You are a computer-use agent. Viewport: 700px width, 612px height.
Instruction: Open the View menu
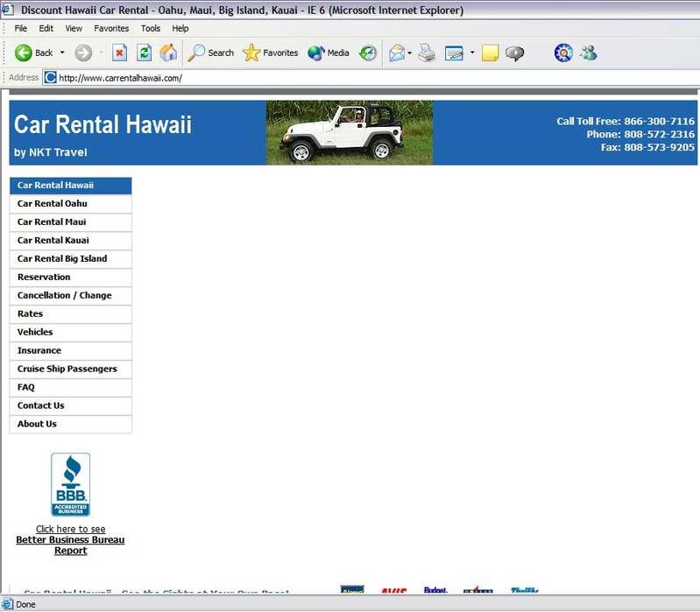click(74, 28)
